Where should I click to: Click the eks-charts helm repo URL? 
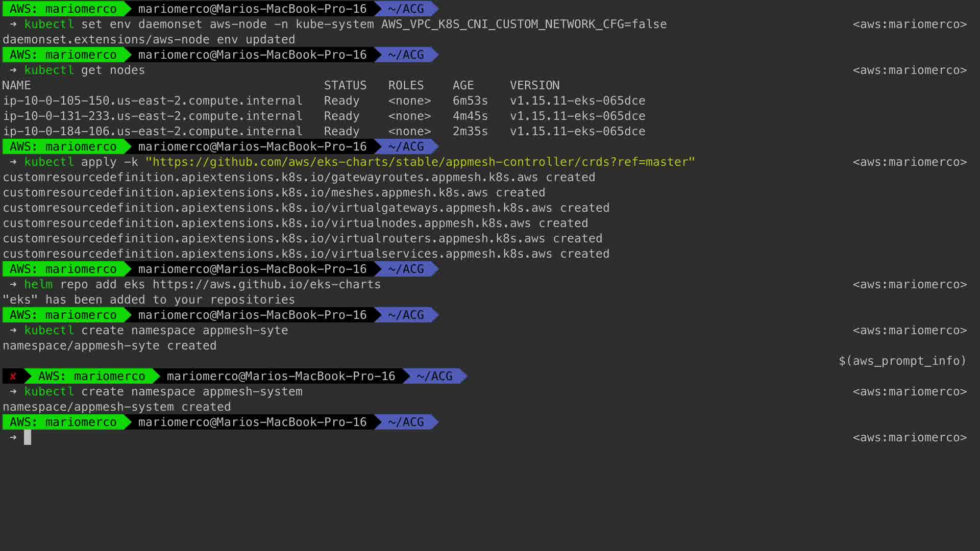[266, 285]
